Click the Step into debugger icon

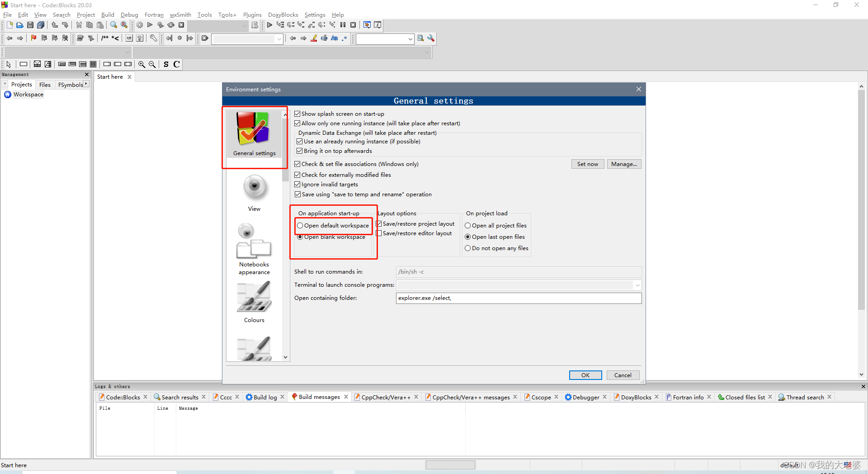pyautogui.click(x=302, y=25)
